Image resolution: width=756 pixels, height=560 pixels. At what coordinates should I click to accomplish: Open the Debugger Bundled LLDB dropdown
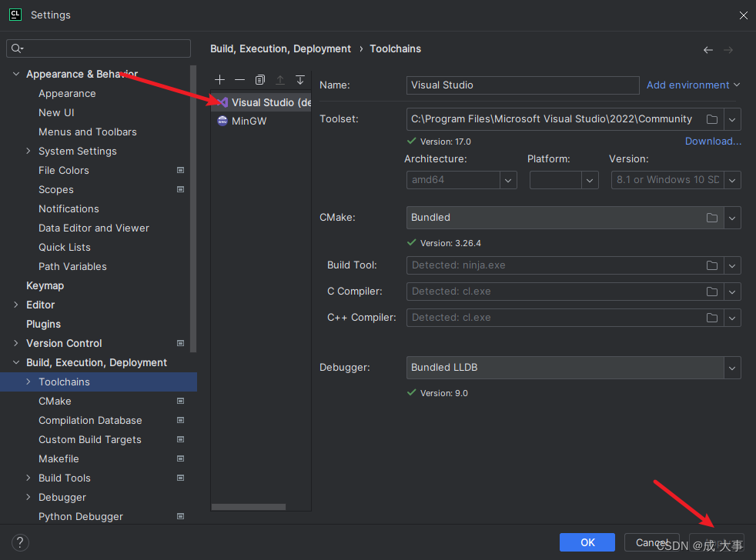point(731,368)
